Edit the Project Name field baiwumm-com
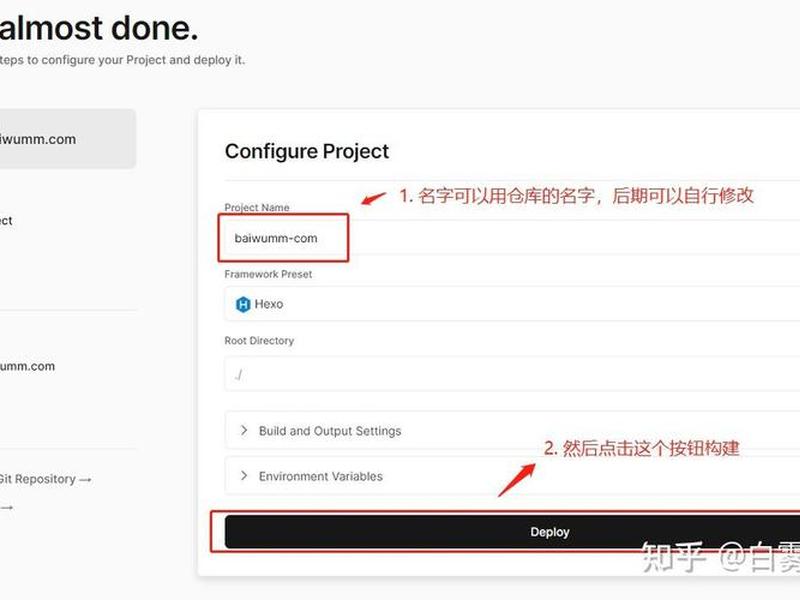This screenshot has width=800, height=600. pos(512,238)
